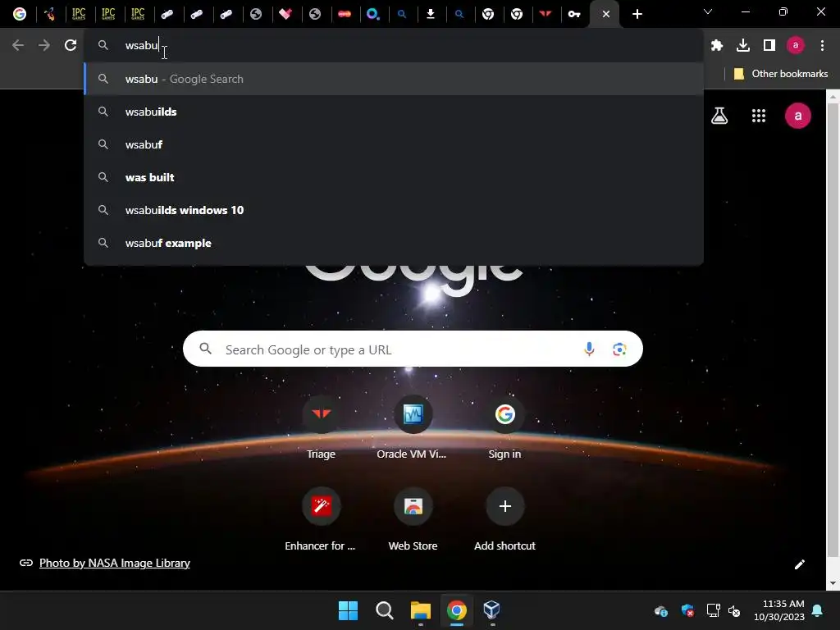Customize this page with pencil icon
This screenshot has height=630, width=840.
[799, 564]
